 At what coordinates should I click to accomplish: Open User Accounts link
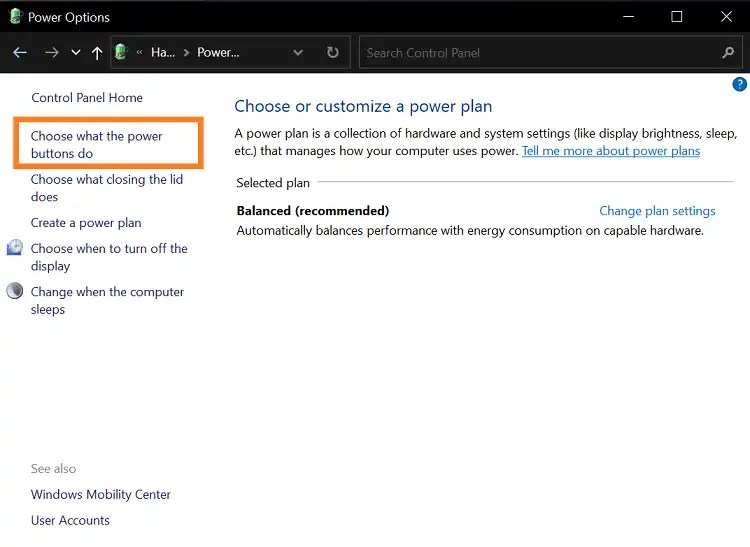click(x=70, y=520)
